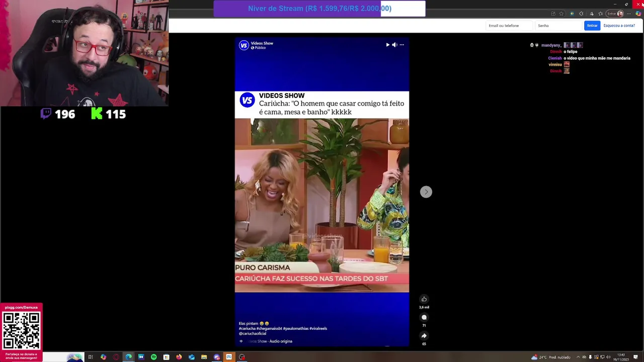
Task: Click the Áudio original track label
Action: click(281, 341)
